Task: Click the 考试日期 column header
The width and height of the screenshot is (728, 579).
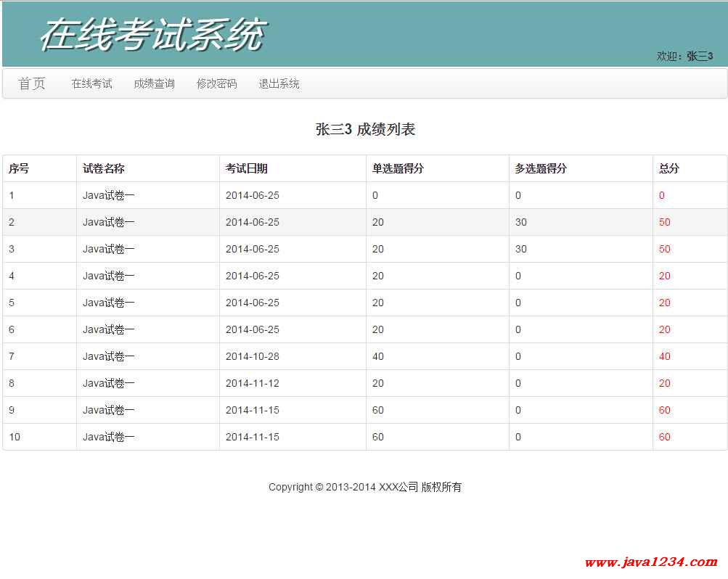Action: tap(247, 168)
